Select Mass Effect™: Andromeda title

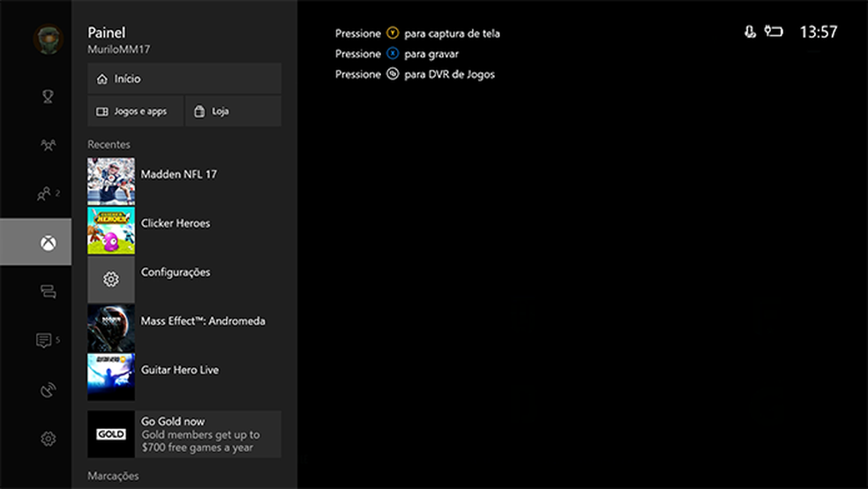pos(203,320)
